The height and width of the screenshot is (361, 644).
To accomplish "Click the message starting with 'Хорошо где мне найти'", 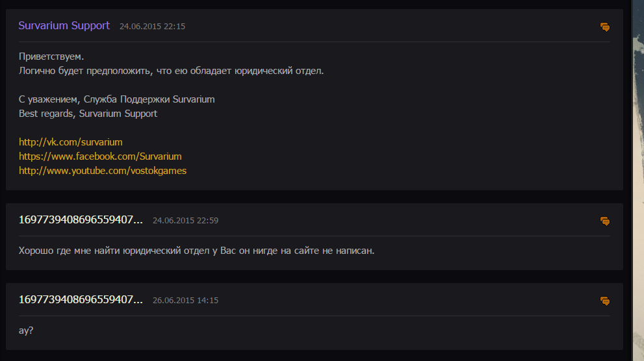I will coord(196,250).
